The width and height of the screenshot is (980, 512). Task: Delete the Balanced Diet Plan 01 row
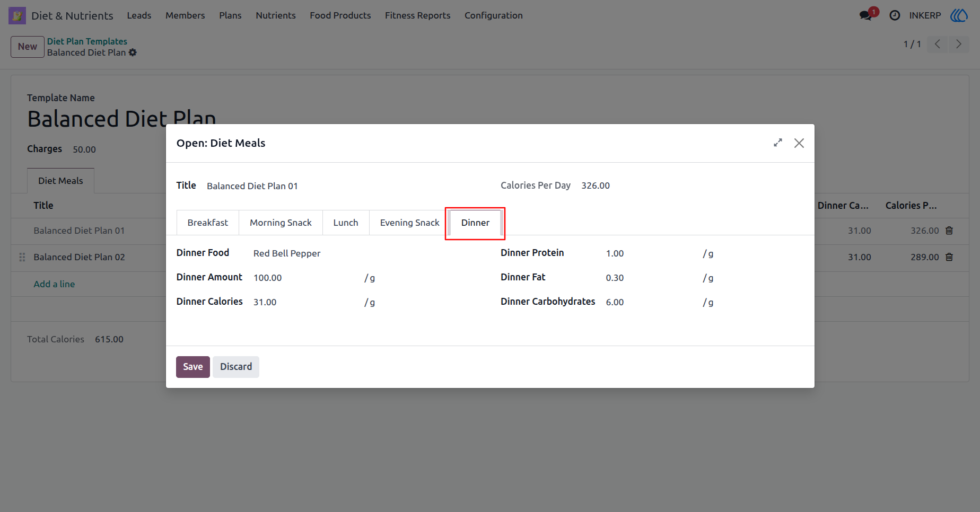[949, 231]
